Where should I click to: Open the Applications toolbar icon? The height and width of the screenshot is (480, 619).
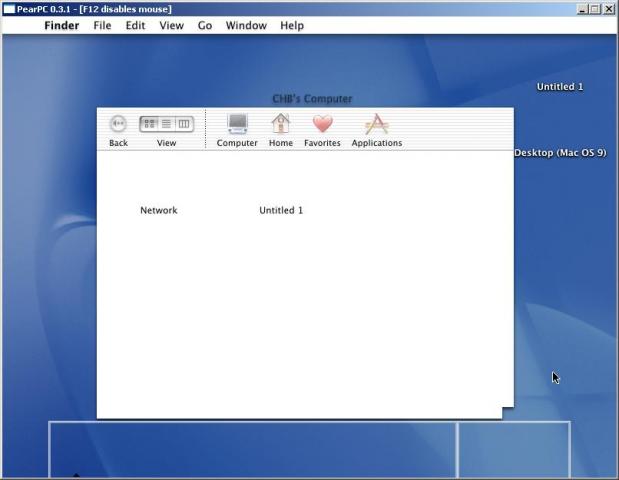pos(377,124)
